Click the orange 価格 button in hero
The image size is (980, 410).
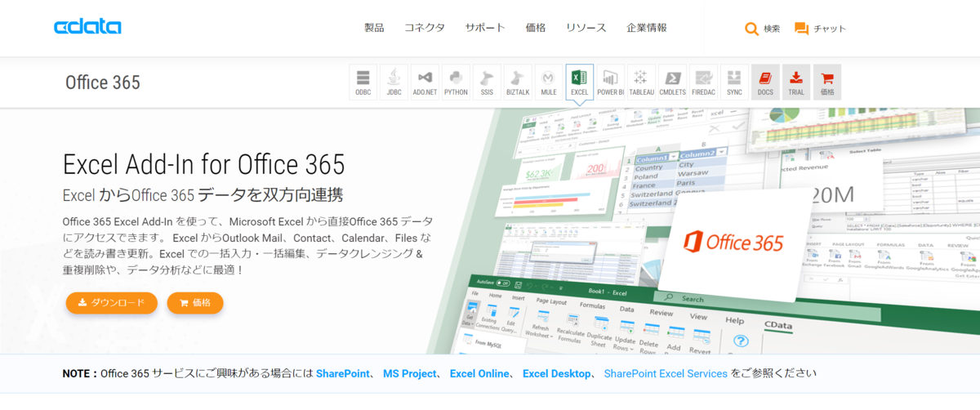coord(195,303)
